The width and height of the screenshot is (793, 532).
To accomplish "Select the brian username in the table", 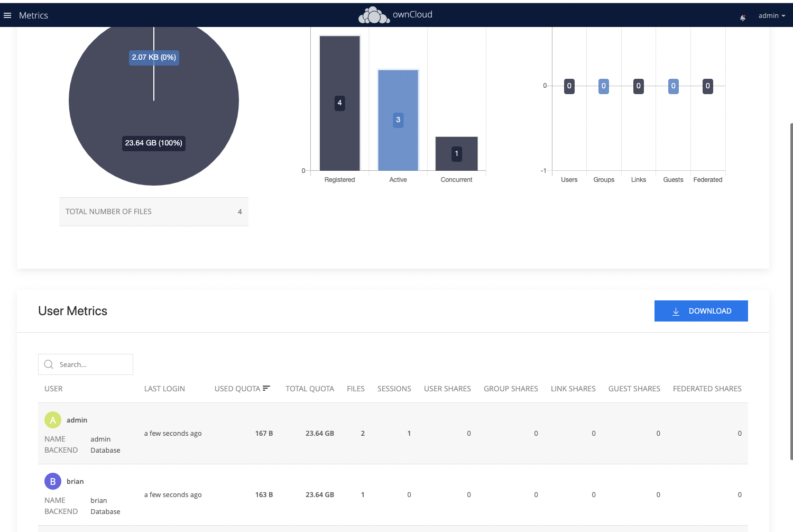I will point(75,481).
